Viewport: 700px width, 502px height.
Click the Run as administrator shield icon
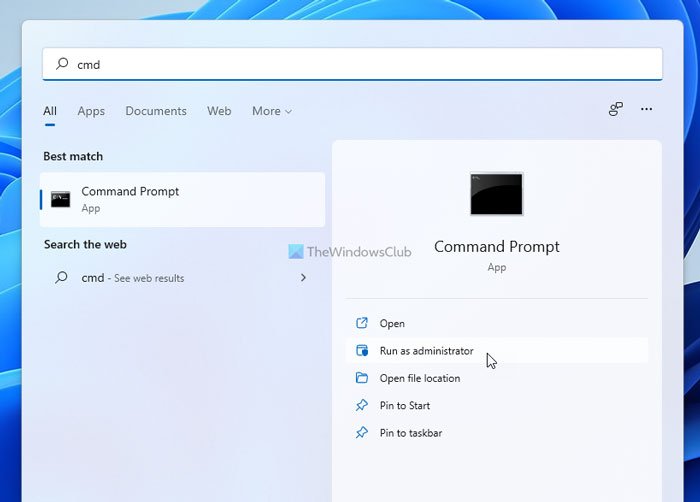pyautogui.click(x=362, y=351)
